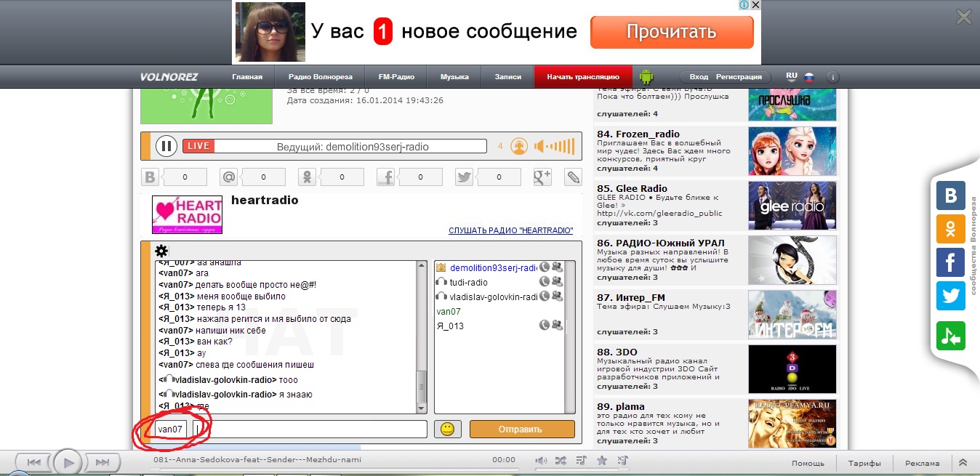Open 87. Интер_FM station thumbnail
The width and height of the screenshot is (980, 476).
click(x=792, y=315)
